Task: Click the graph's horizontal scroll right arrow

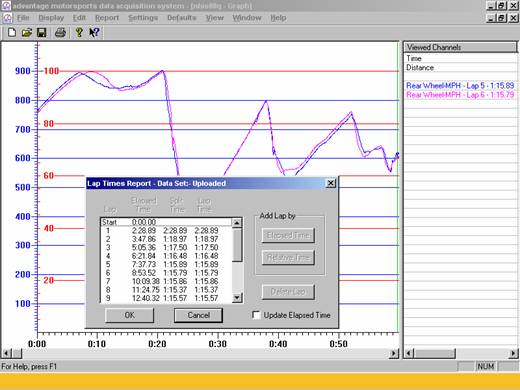Action: [394, 353]
